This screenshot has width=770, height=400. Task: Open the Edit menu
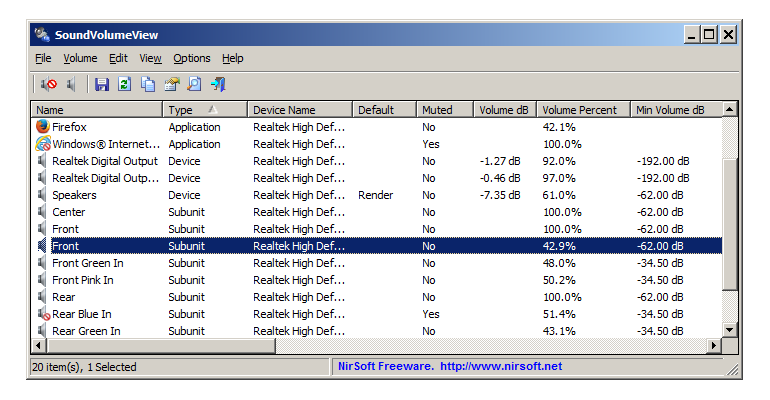(118, 58)
